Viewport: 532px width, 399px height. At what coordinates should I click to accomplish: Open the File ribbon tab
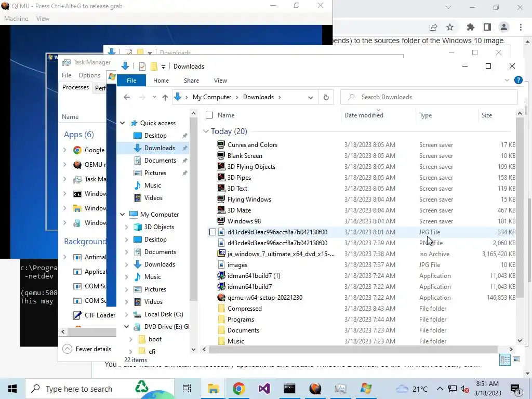(131, 81)
